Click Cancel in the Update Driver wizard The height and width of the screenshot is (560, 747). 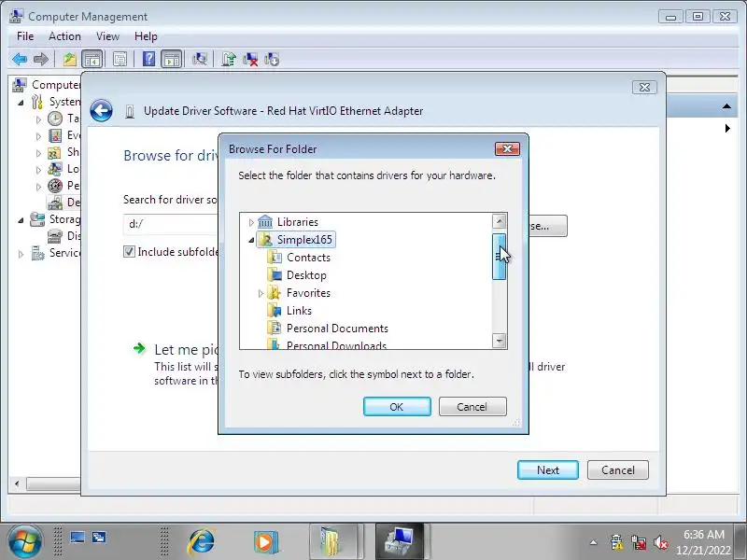(x=618, y=470)
